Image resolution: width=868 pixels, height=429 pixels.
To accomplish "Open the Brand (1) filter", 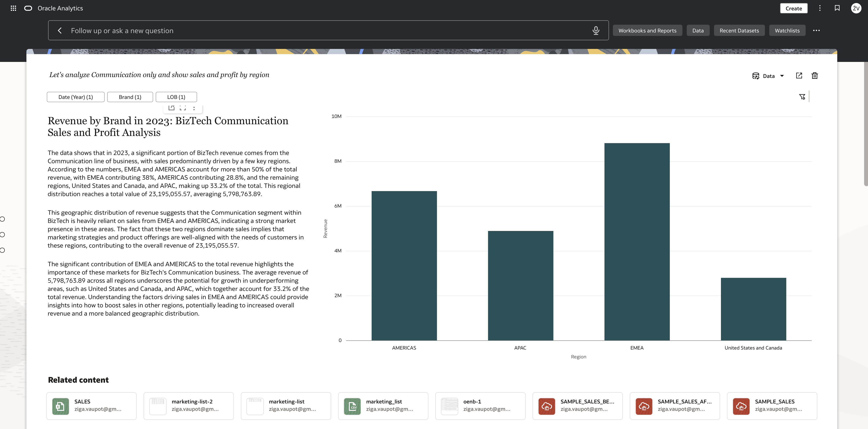I will point(130,97).
